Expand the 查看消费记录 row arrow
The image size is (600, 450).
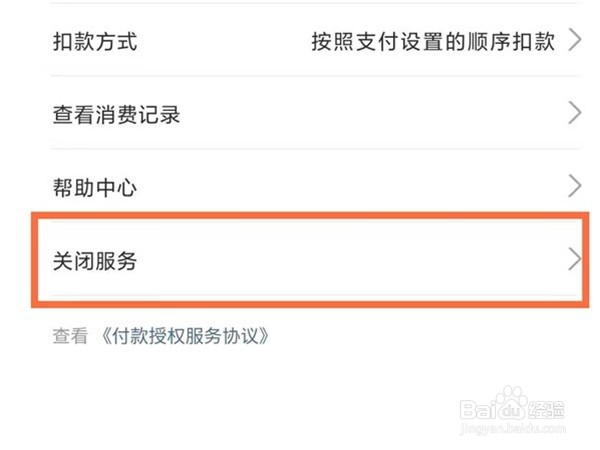(574, 115)
